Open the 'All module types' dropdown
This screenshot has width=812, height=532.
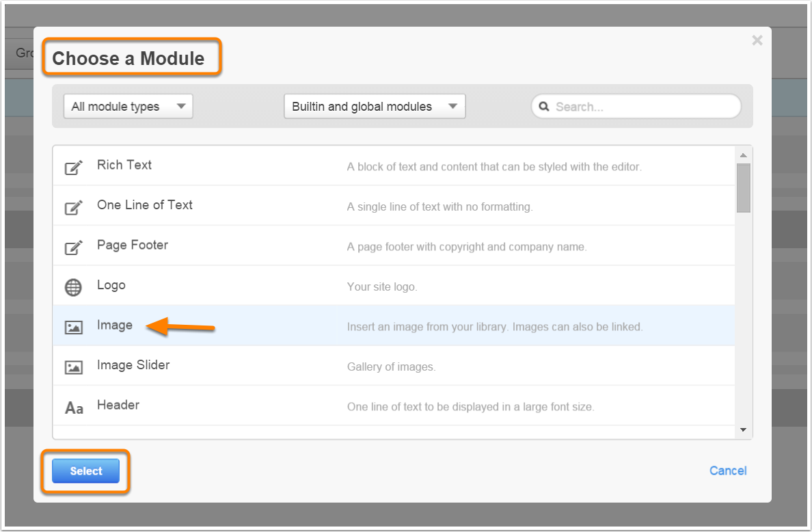click(128, 107)
